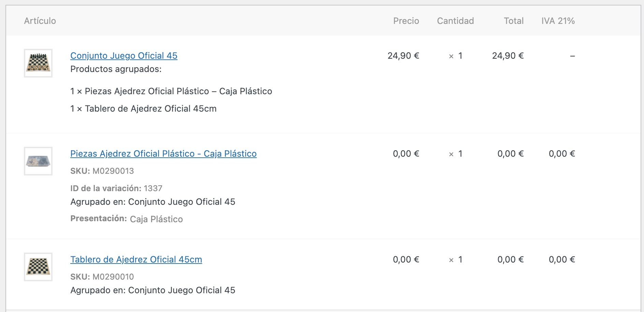This screenshot has width=644, height=312.
Task: Click the Artículo column header
Action: coord(40,21)
